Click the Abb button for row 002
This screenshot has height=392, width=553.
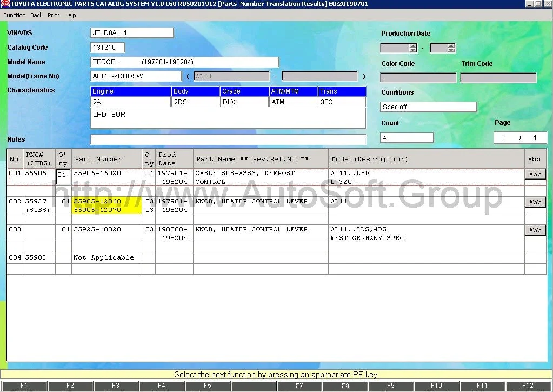coord(535,202)
